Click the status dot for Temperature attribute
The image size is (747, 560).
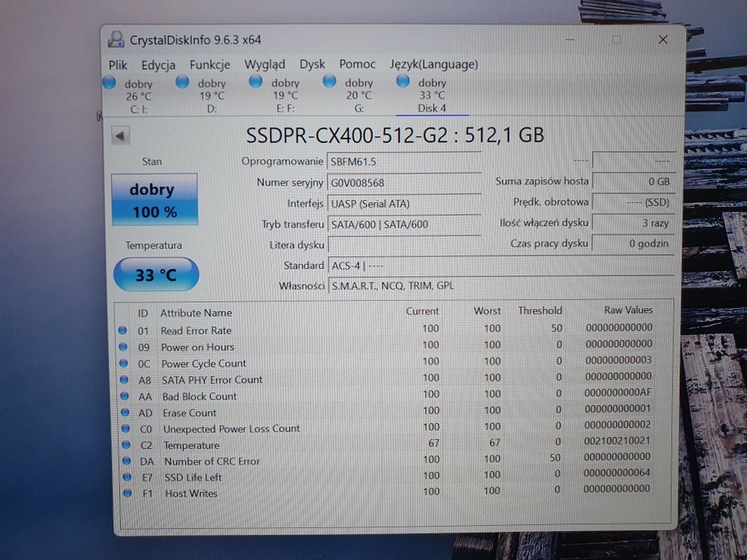126,444
